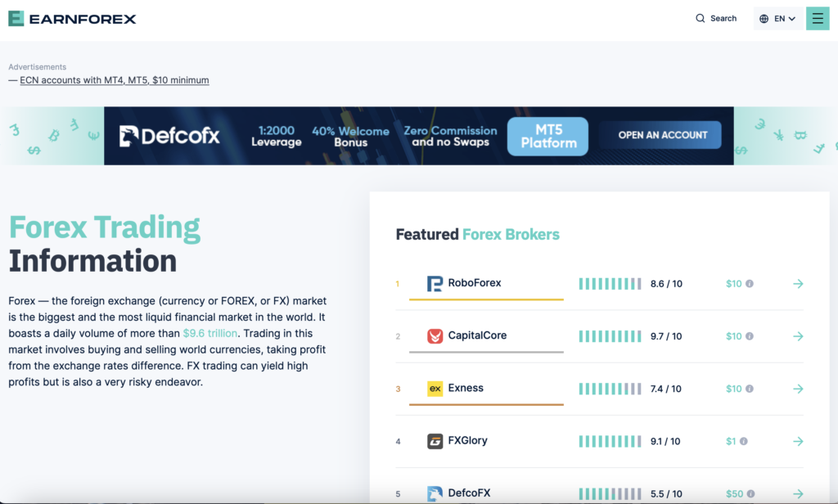Click the $50 minimum deposit for DefcoFX
Image resolution: width=838 pixels, height=504 pixels.
734,494
